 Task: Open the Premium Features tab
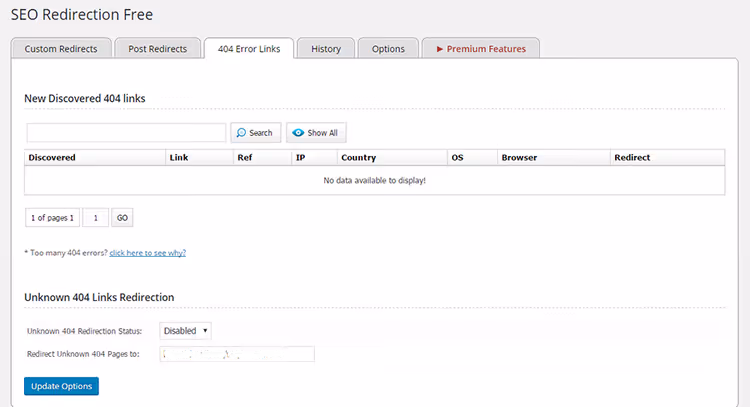click(x=481, y=48)
